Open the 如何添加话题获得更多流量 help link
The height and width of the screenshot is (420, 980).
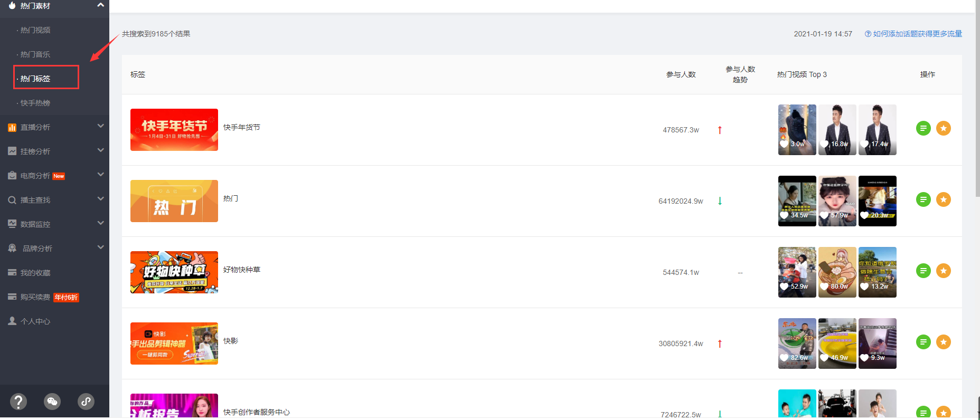(917, 34)
